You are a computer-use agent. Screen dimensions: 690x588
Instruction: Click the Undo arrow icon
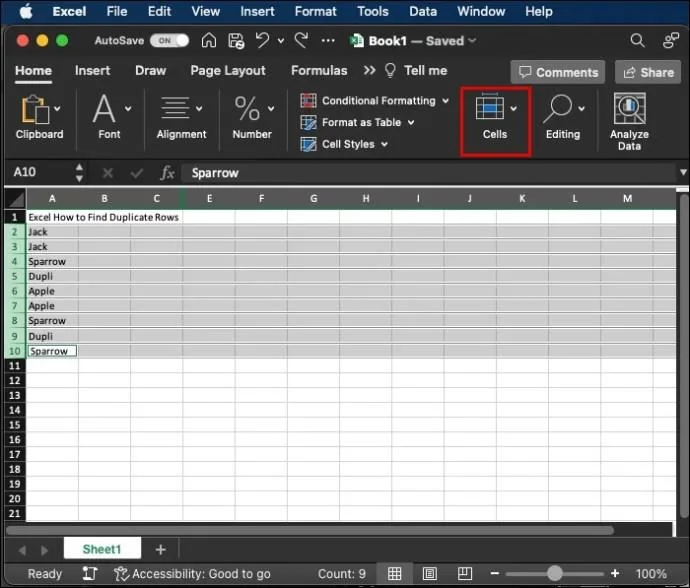point(263,41)
